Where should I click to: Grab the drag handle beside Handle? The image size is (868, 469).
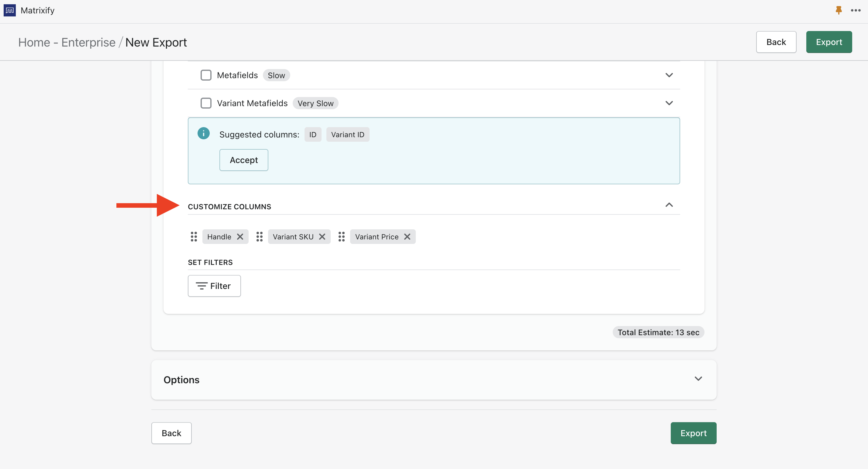coord(194,237)
